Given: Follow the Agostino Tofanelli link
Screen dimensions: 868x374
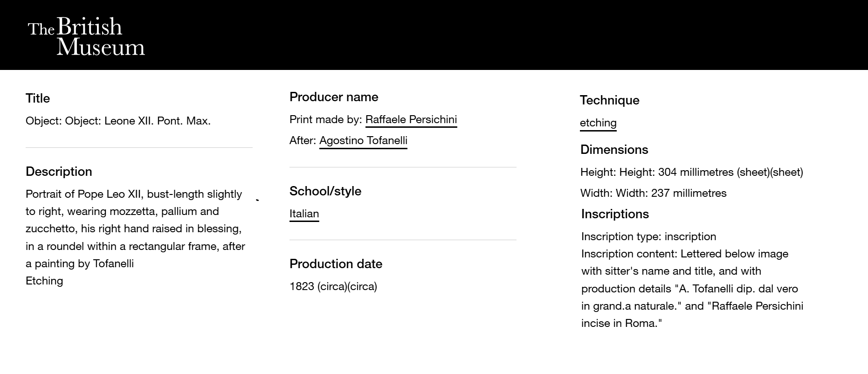Looking at the screenshot, I should [x=363, y=140].
